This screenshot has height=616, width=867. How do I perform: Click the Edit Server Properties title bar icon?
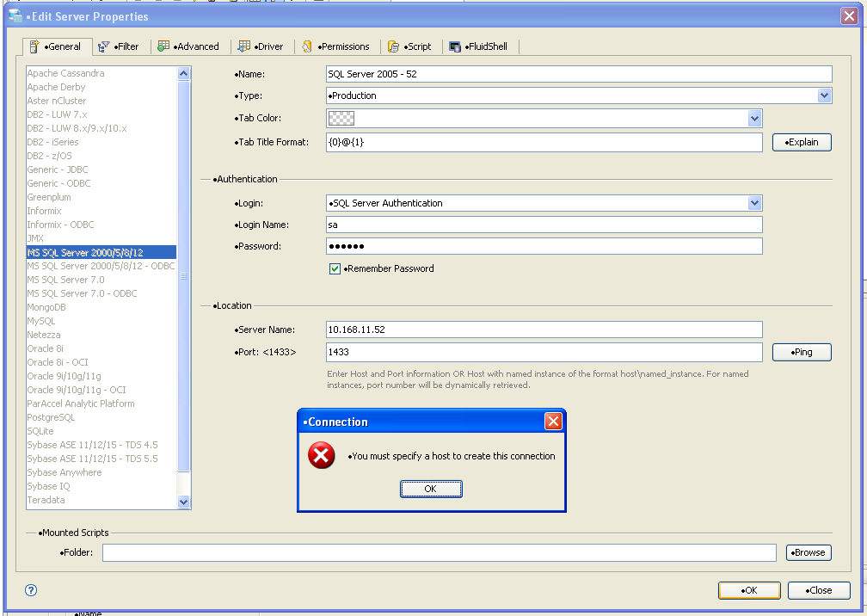(x=15, y=16)
